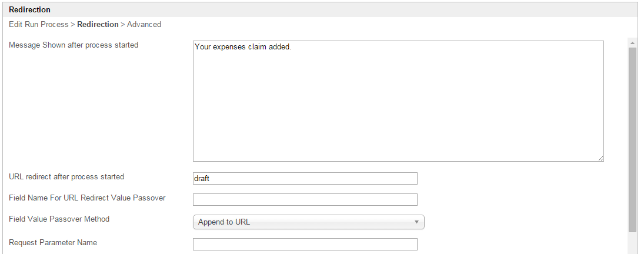Click the Field Value Passover Method label
644x254 pixels.
point(59,219)
